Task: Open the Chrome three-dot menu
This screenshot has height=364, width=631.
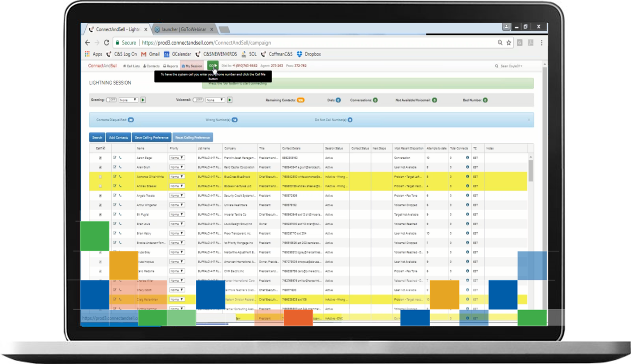Action: (542, 43)
